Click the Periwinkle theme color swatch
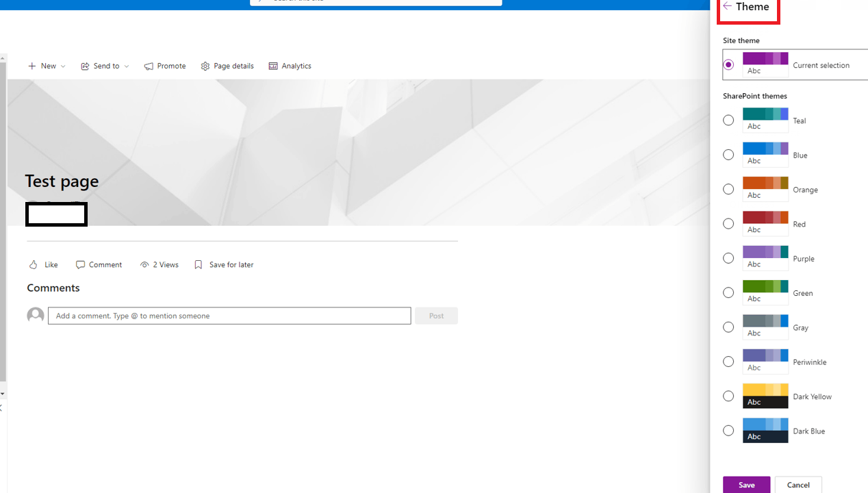The height and width of the screenshot is (493, 868). click(765, 362)
